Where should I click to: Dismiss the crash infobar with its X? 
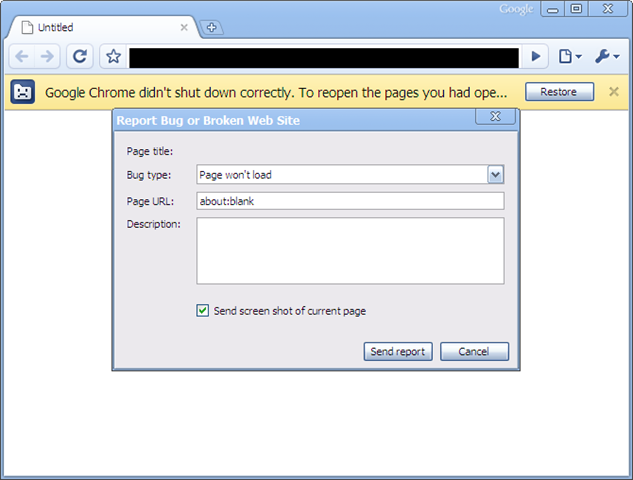[x=614, y=92]
